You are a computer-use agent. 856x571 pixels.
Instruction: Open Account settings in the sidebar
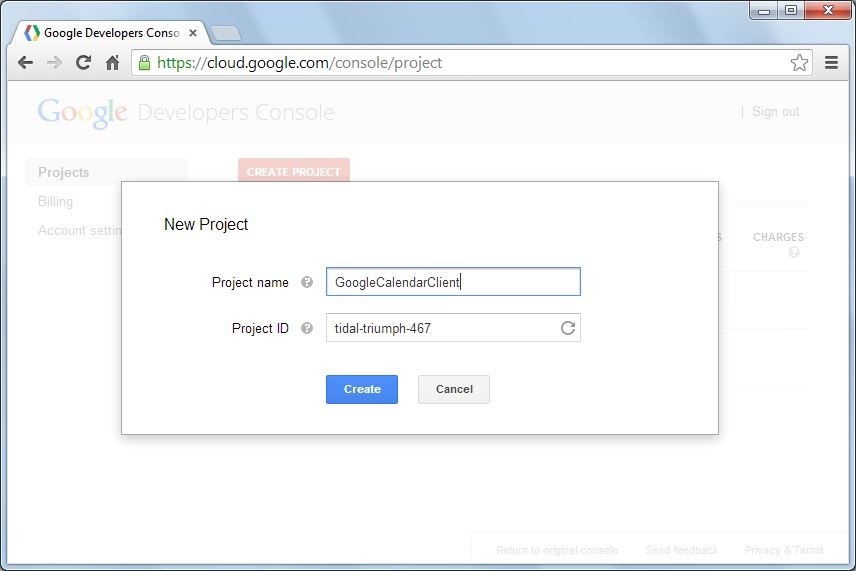click(80, 230)
